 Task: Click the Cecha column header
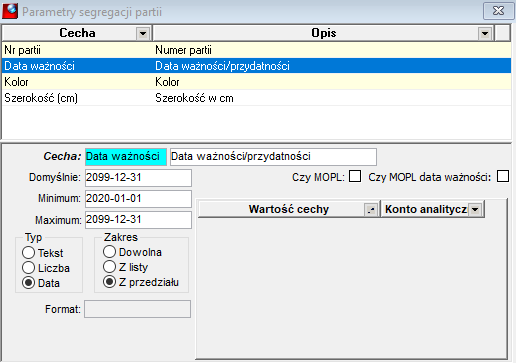77,33
